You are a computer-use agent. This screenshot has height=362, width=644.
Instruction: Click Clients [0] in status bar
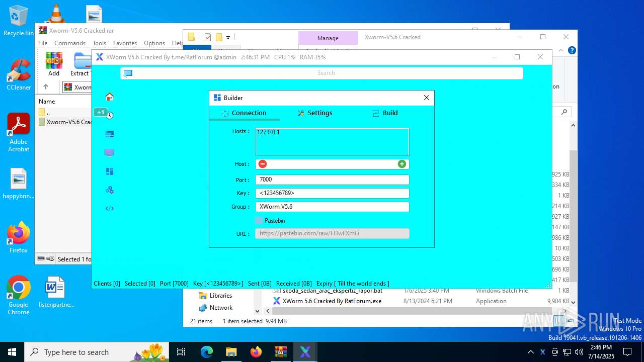(107, 284)
